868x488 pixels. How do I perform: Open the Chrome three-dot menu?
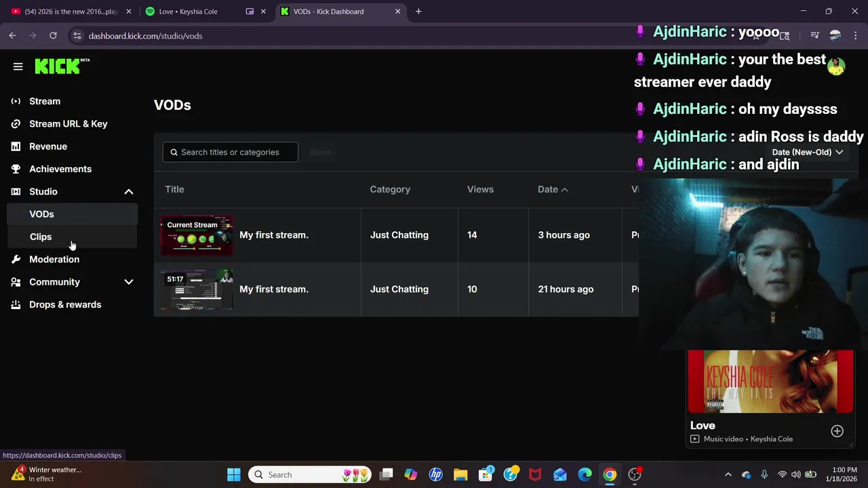(855, 36)
